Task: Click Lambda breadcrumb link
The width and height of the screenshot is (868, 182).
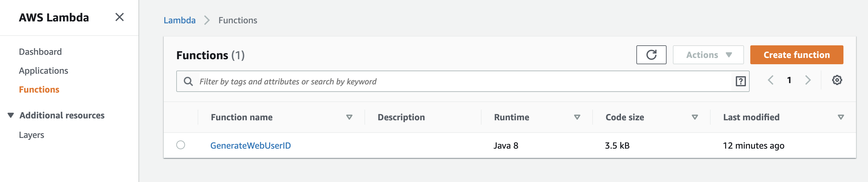Action: pos(179,20)
